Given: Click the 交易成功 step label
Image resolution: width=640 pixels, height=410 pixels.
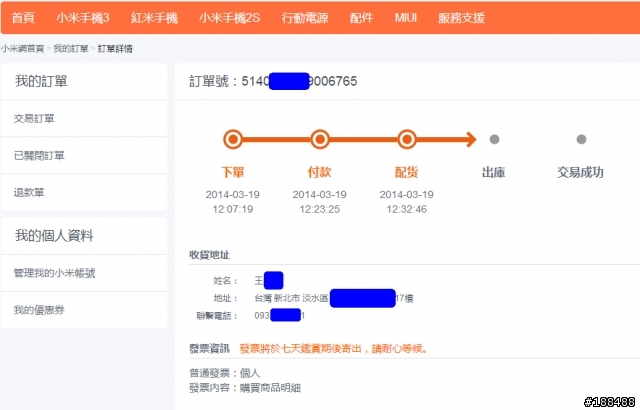Looking at the screenshot, I should point(580,173).
